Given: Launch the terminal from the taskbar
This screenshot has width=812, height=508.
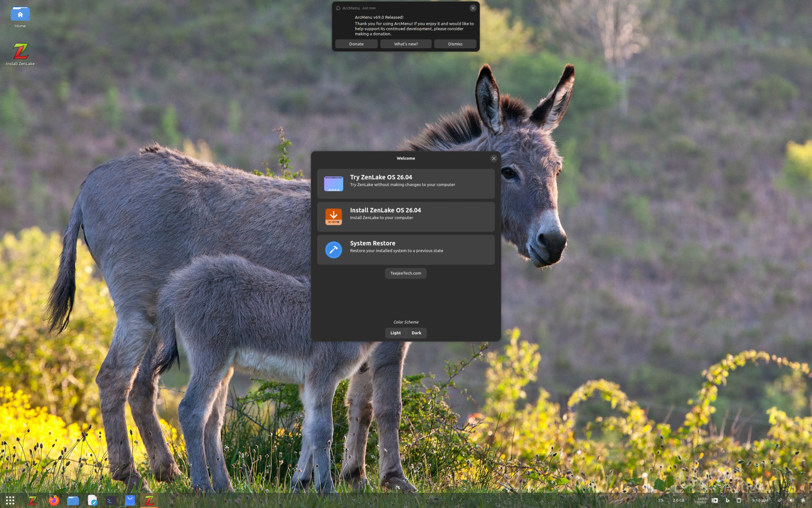Looking at the screenshot, I should pyautogui.click(x=111, y=500).
